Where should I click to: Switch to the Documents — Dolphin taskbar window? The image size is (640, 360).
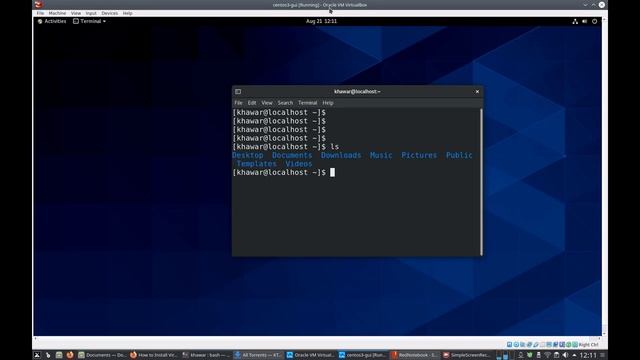tap(102, 355)
